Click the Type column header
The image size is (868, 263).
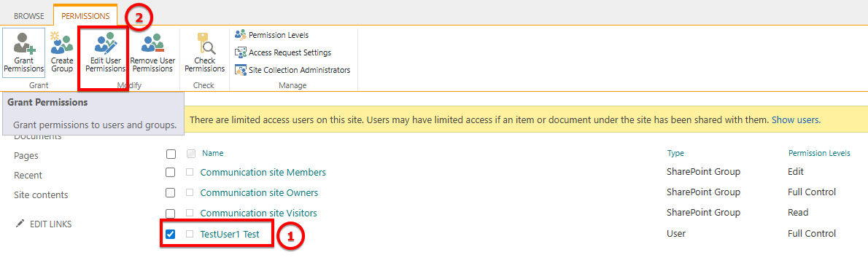pos(676,154)
